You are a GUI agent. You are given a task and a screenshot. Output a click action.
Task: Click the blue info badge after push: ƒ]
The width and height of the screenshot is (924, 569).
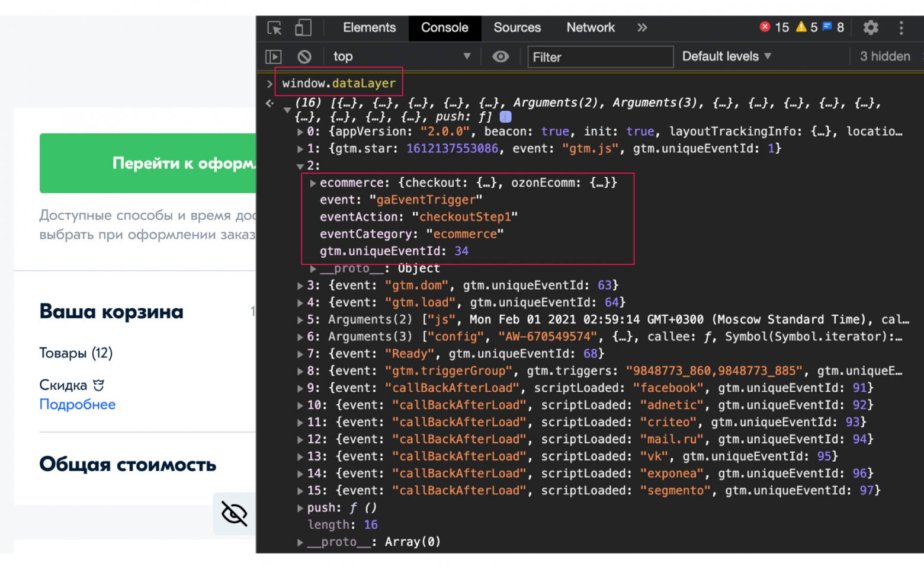(x=505, y=117)
